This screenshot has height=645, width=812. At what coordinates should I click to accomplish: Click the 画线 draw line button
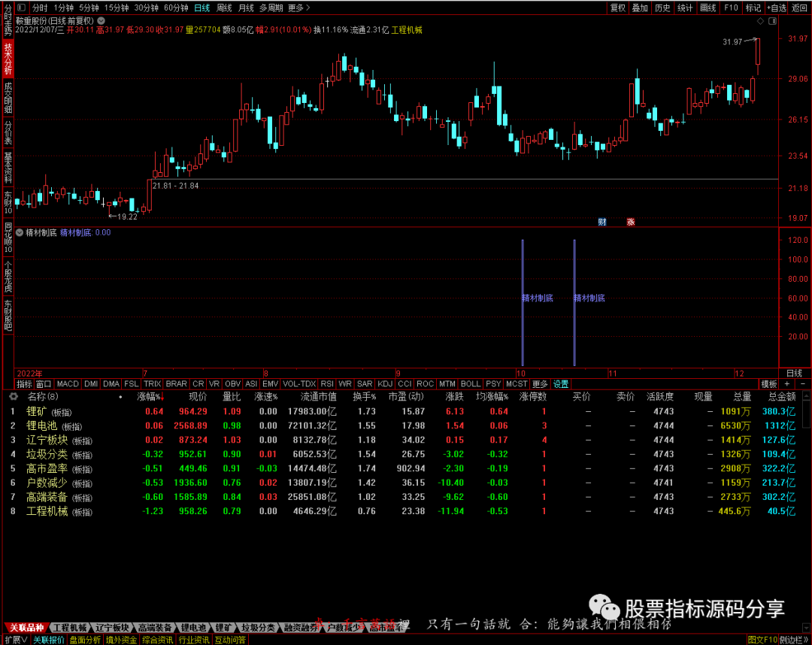coord(708,8)
